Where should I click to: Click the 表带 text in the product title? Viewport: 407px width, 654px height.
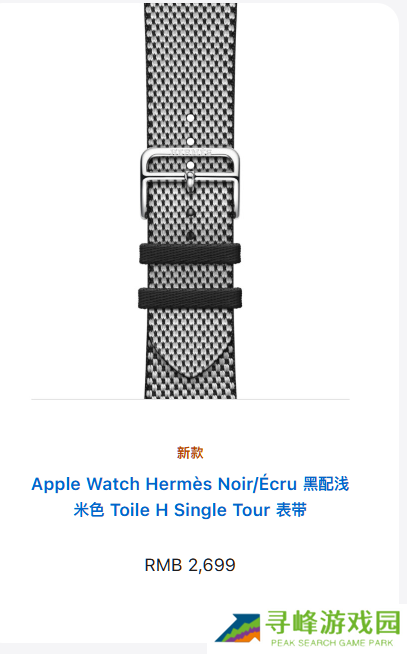pyautogui.click(x=291, y=510)
